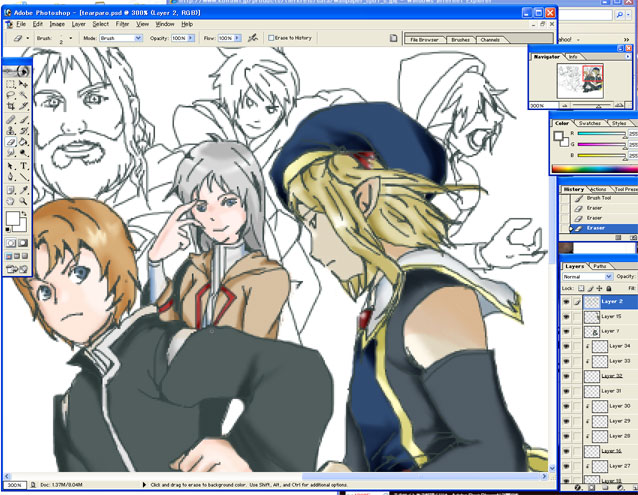Switch to the Actions tab

click(x=598, y=190)
